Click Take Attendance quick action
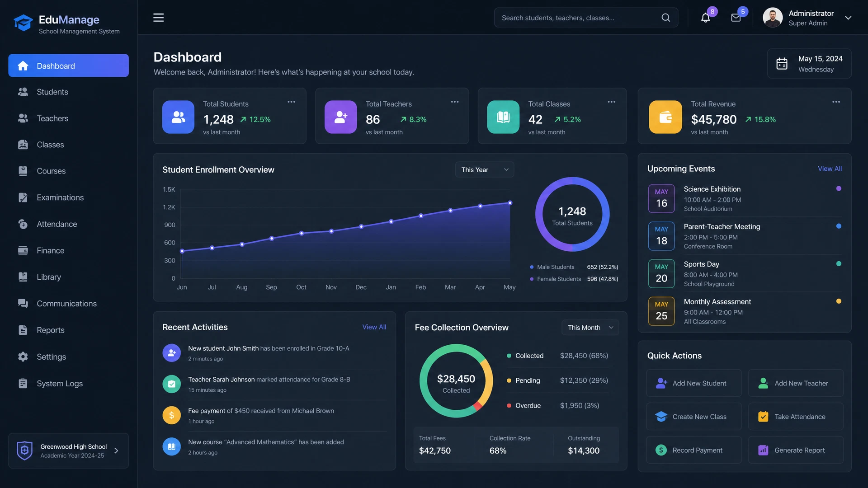 pyautogui.click(x=796, y=417)
